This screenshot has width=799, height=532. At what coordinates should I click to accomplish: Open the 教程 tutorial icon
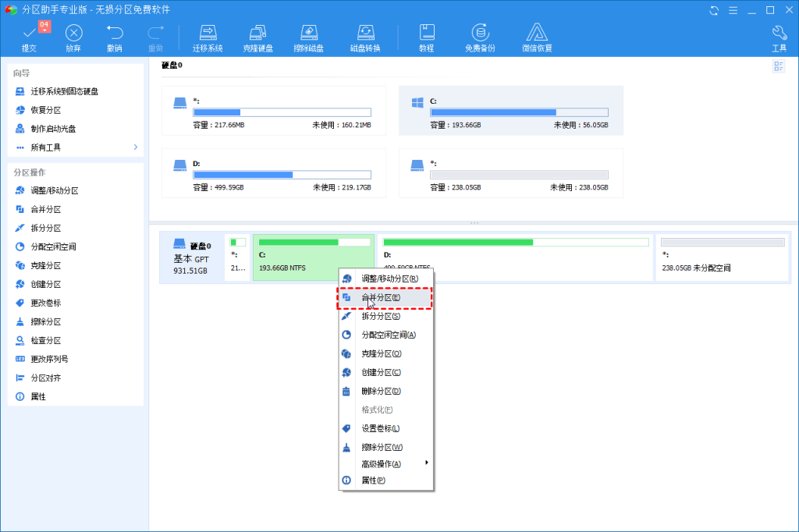427,38
